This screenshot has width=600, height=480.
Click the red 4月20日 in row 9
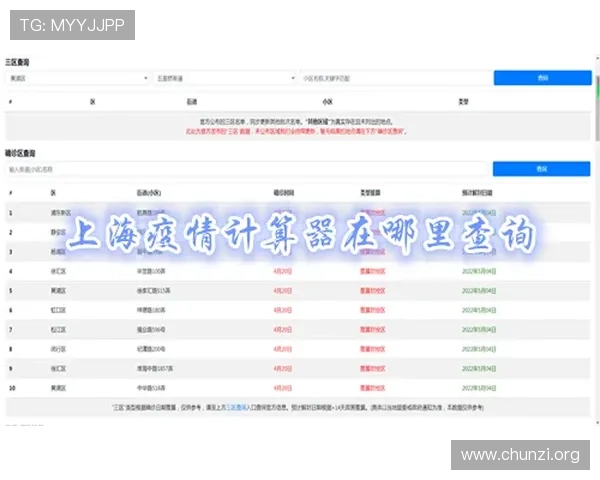click(x=282, y=369)
